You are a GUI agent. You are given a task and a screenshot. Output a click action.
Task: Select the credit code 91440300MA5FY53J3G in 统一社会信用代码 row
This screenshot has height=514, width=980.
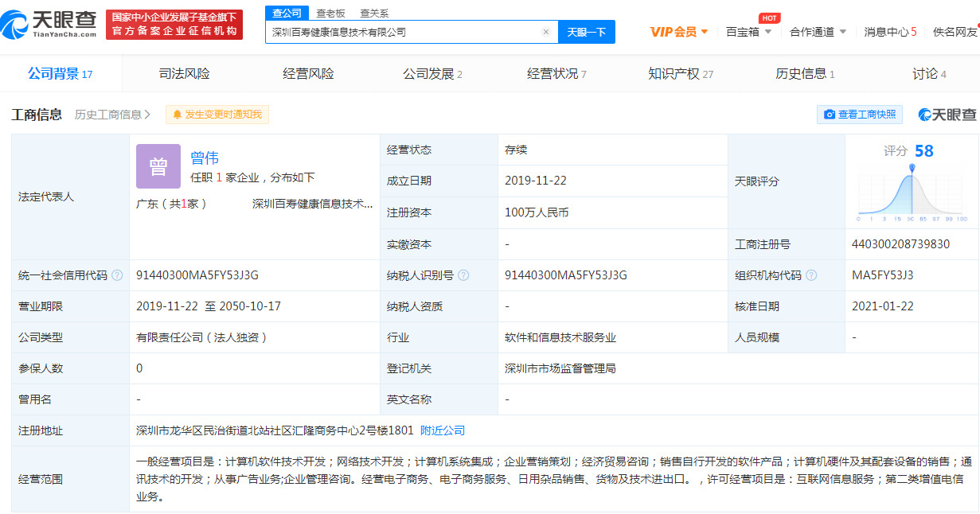197,275
